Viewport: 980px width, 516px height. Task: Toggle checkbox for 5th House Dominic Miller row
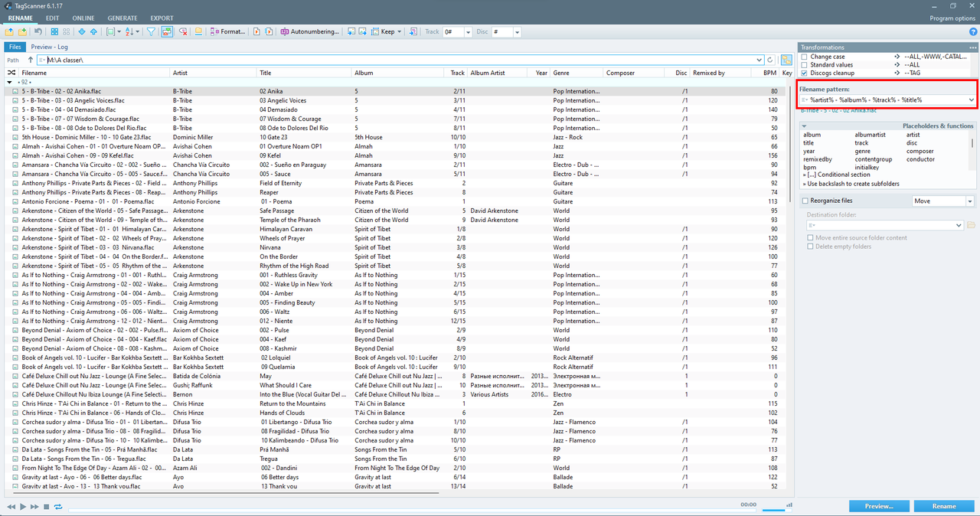15,137
